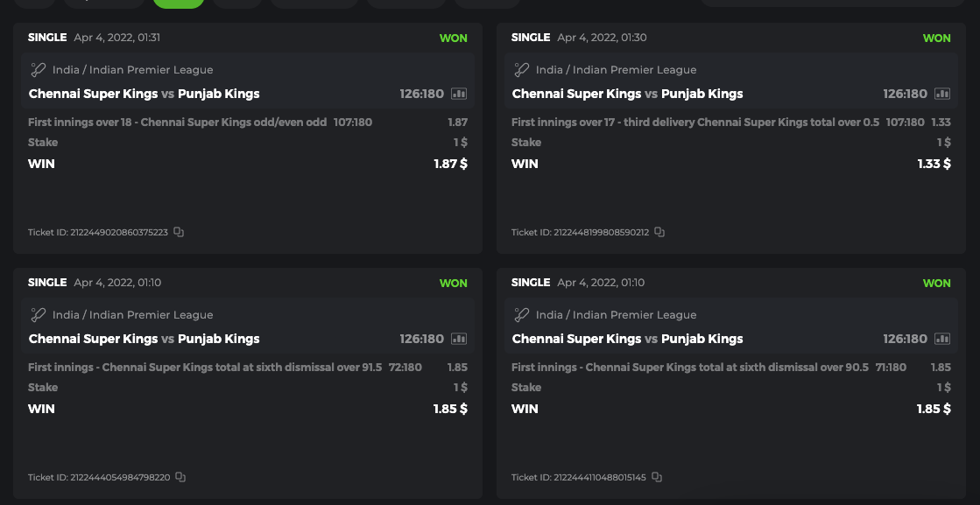Click cricket sport icon in 01:30 bet card
The width and height of the screenshot is (980, 505).
point(522,70)
